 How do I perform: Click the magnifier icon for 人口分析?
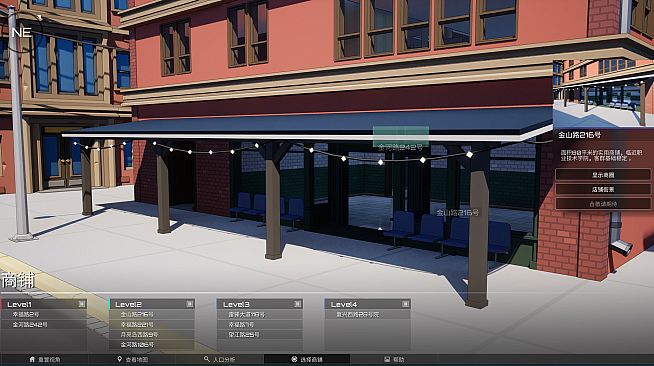click(x=206, y=359)
